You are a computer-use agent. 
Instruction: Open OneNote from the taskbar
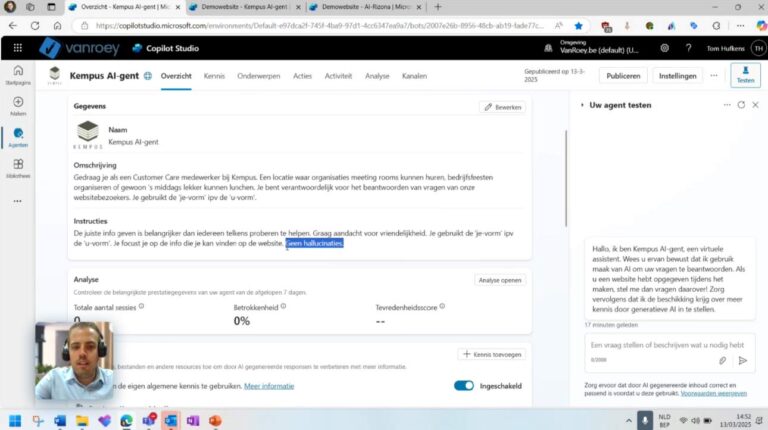pos(192,421)
